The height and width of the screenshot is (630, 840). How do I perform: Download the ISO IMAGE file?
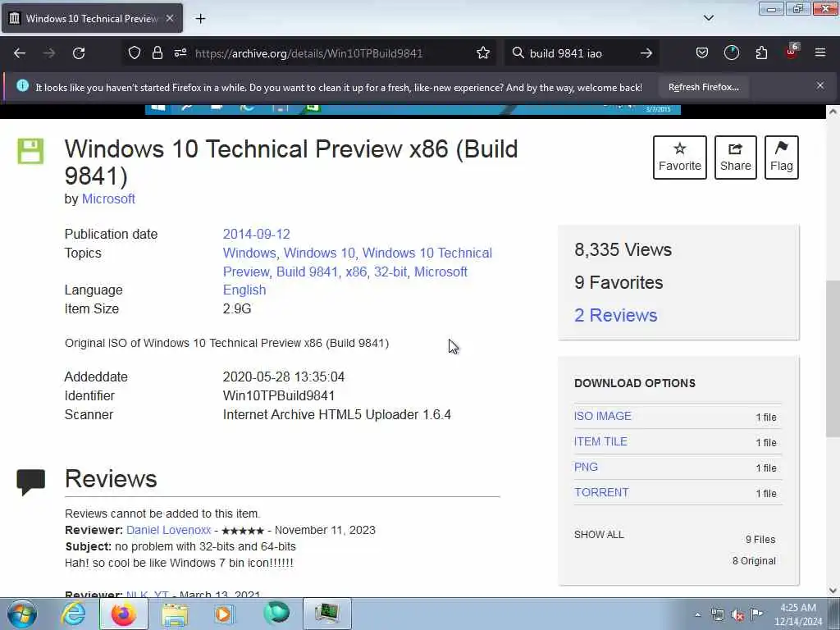pyautogui.click(x=603, y=416)
